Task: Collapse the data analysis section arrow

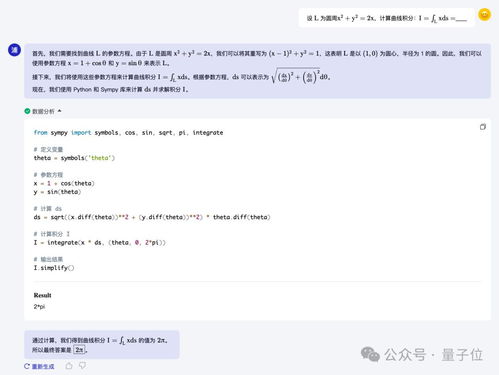Action: pyautogui.click(x=59, y=111)
